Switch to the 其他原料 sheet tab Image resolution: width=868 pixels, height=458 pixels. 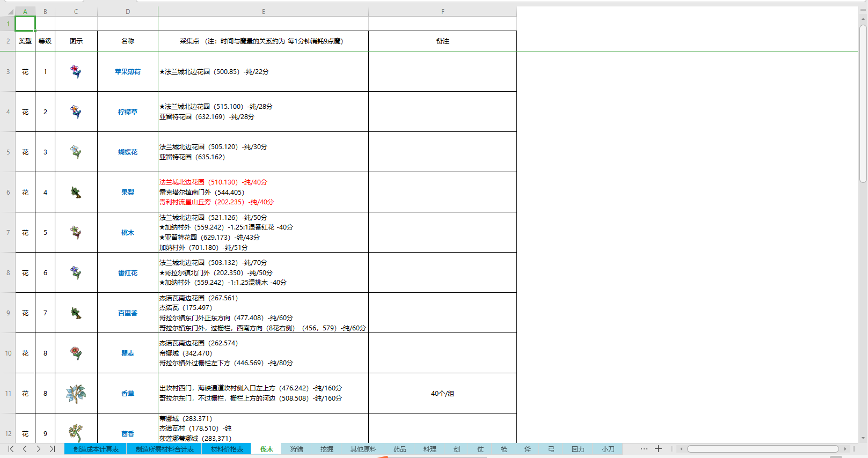point(363,449)
